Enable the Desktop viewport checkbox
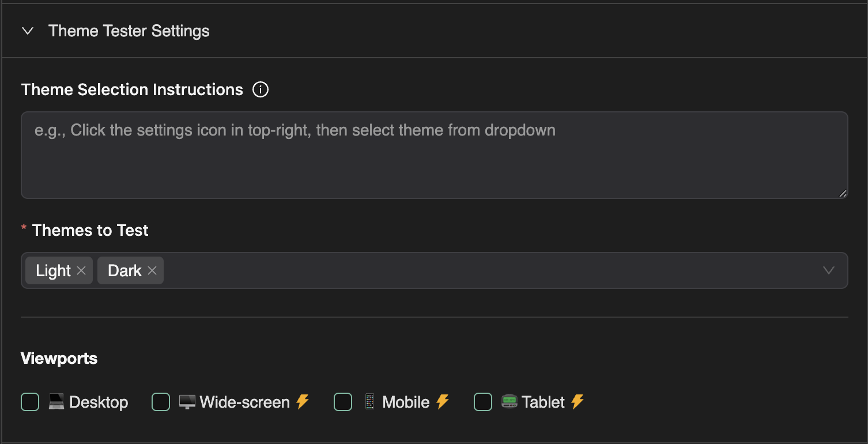Screen dimensions: 868x444 click(30, 402)
